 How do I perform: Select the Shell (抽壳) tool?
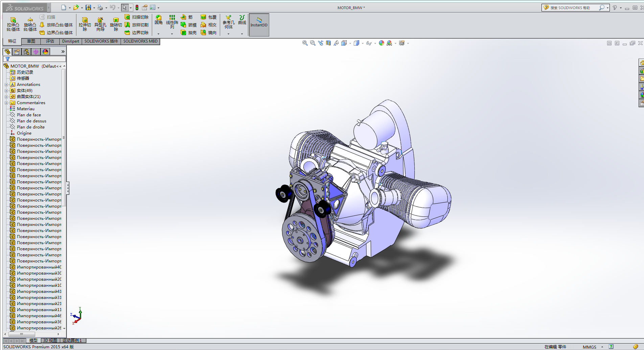pos(188,32)
